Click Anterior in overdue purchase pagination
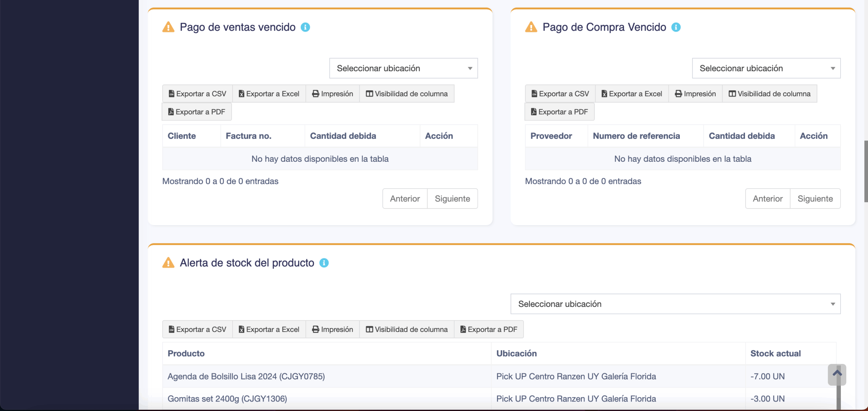868x411 pixels. [768, 199]
